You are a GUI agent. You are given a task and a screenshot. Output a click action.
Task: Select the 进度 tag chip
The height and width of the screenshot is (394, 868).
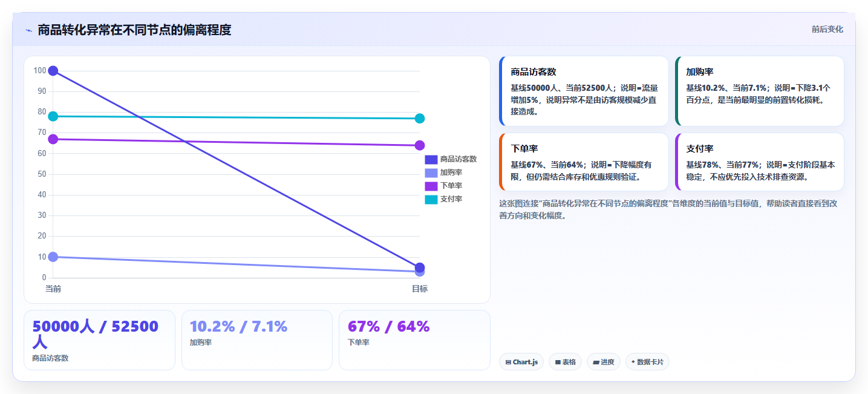[604, 362]
